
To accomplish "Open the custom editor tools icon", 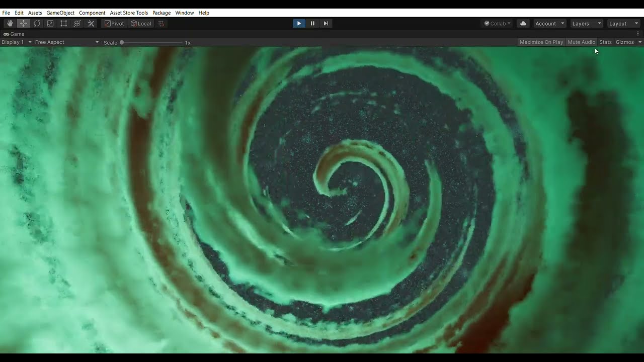I will click(x=91, y=24).
